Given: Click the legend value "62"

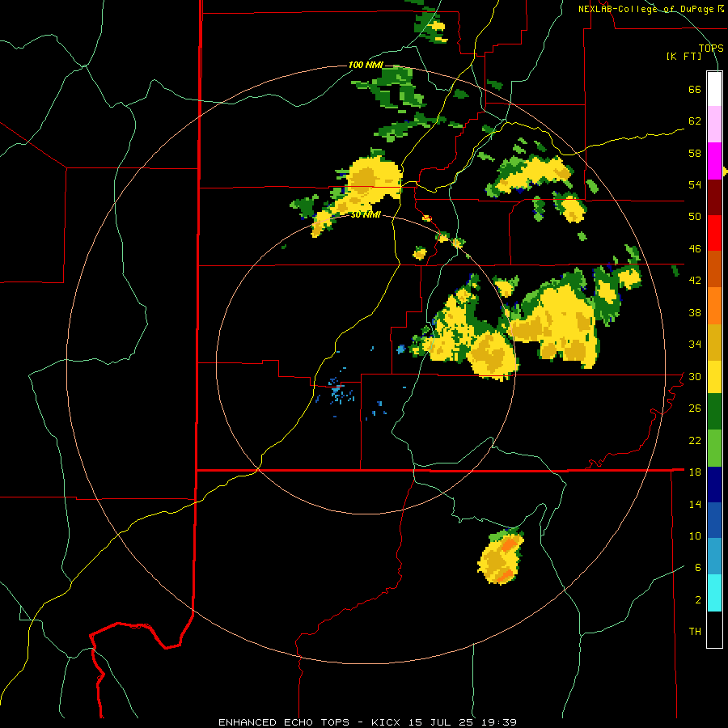Looking at the screenshot, I should click(695, 121).
